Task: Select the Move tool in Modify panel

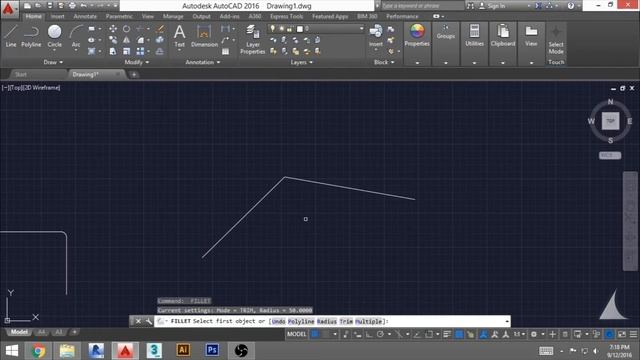Action: tap(113, 29)
